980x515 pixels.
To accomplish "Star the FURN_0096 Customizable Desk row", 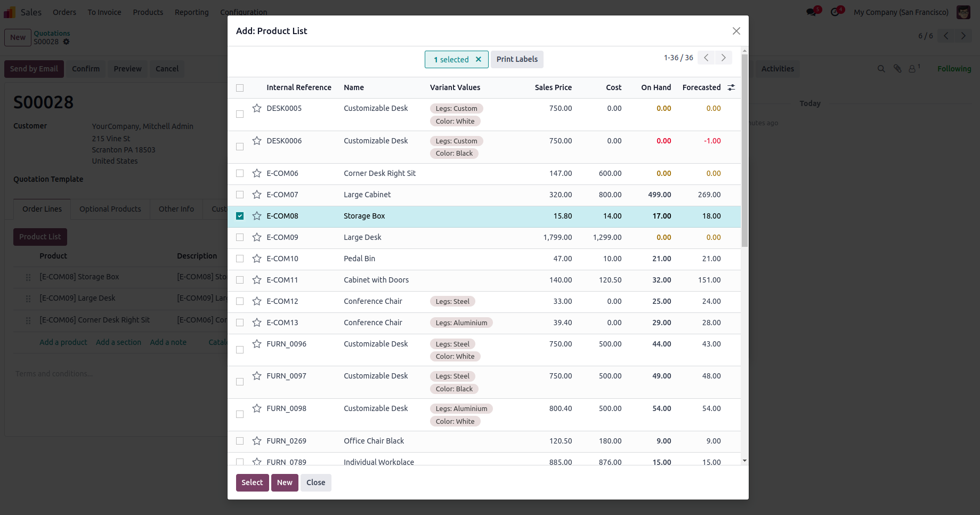I will [257, 344].
